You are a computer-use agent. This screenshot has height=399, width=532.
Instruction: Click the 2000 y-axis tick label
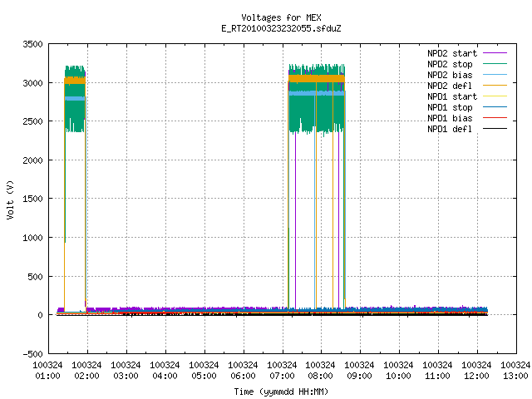tap(32, 160)
